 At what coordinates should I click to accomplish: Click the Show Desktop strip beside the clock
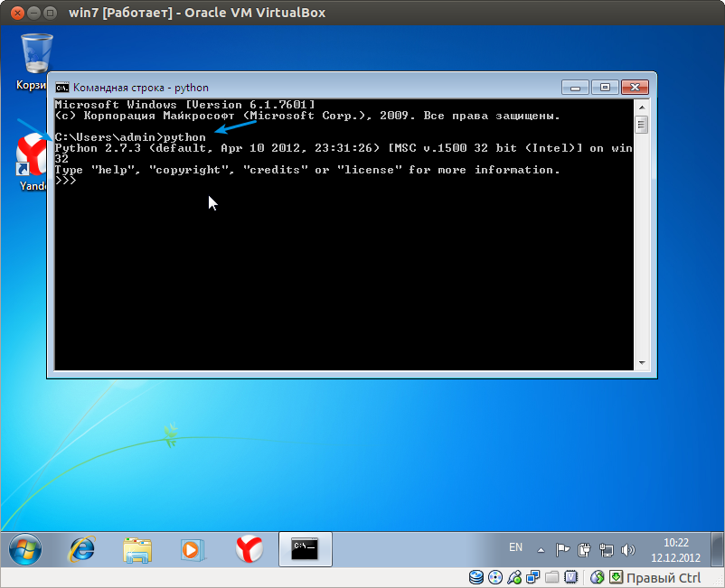click(x=717, y=549)
